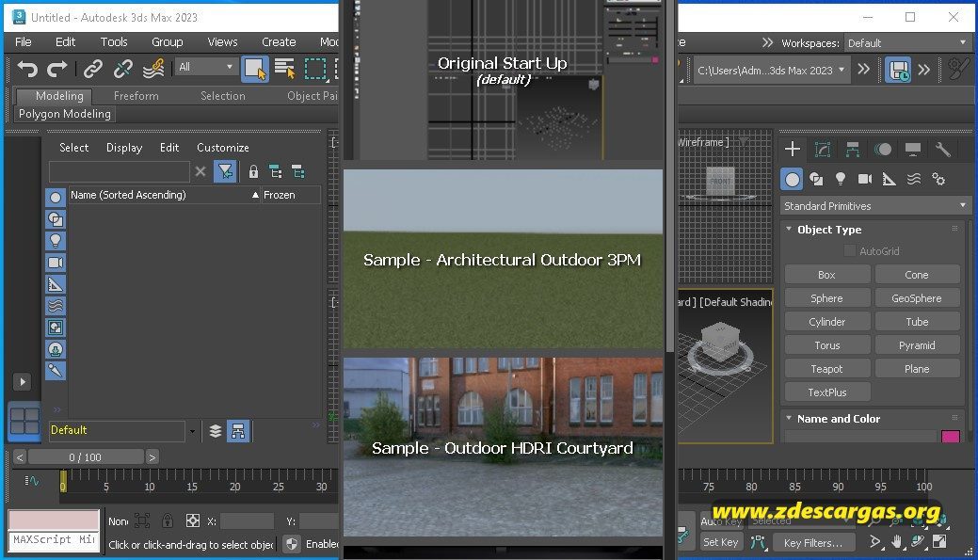Click the Redo arrow icon

(x=56, y=69)
